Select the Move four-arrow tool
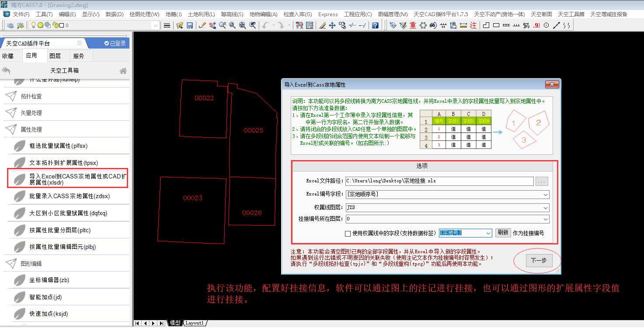Screen dimensions: 644x328 (x=332, y=25)
